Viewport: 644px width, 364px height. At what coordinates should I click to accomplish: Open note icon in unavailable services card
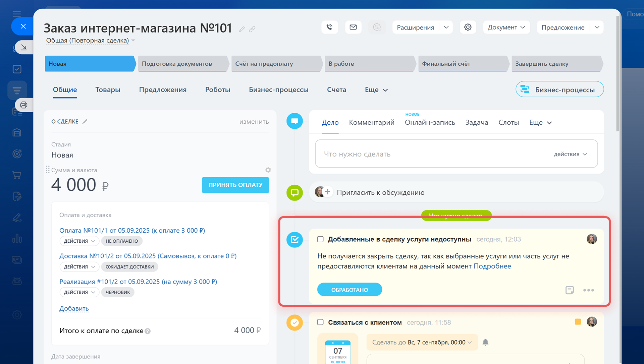tap(569, 290)
